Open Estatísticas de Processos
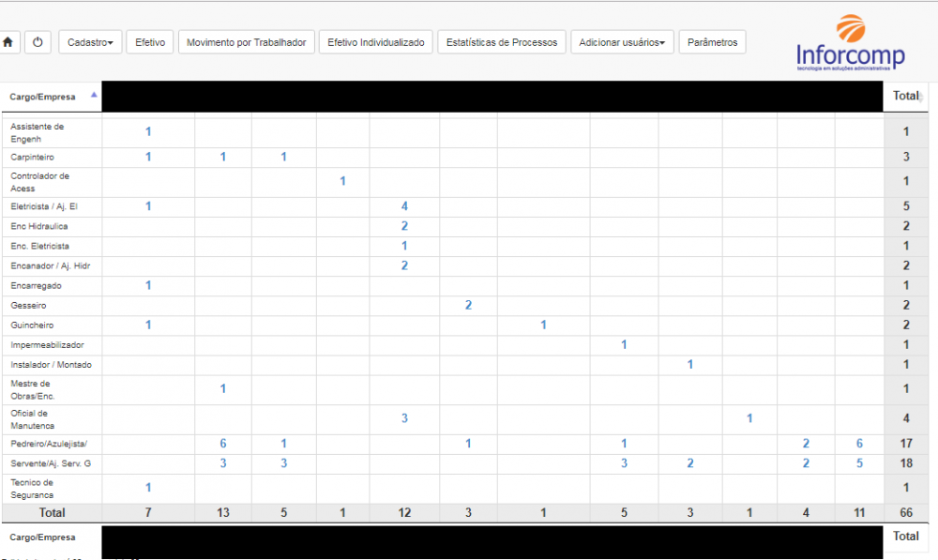This screenshot has height=560, width=938. point(502,42)
